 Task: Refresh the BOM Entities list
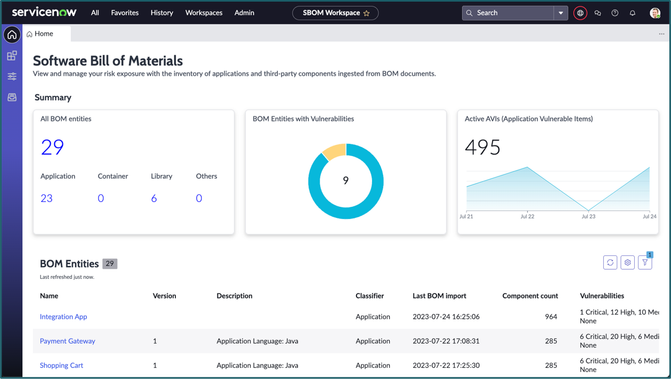coord(610,262)
